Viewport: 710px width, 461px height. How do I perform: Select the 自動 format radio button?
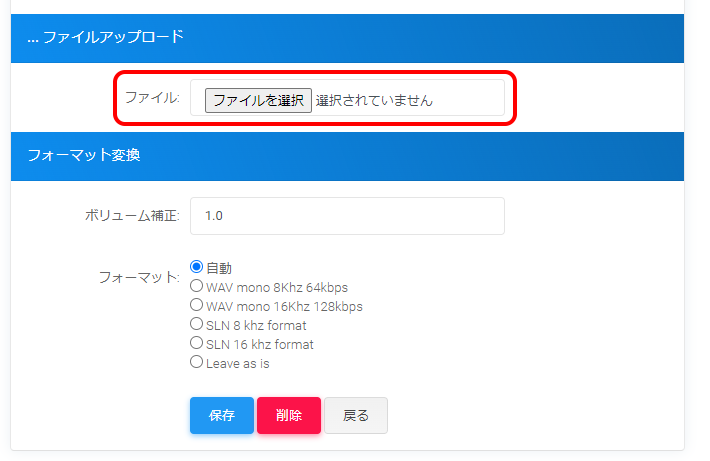tap(197, 267)
